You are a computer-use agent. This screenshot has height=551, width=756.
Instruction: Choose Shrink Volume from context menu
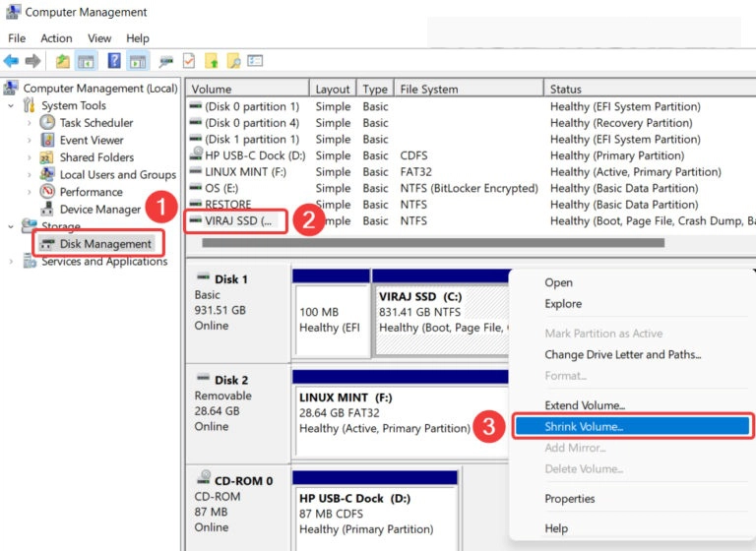tap(584, 427)
